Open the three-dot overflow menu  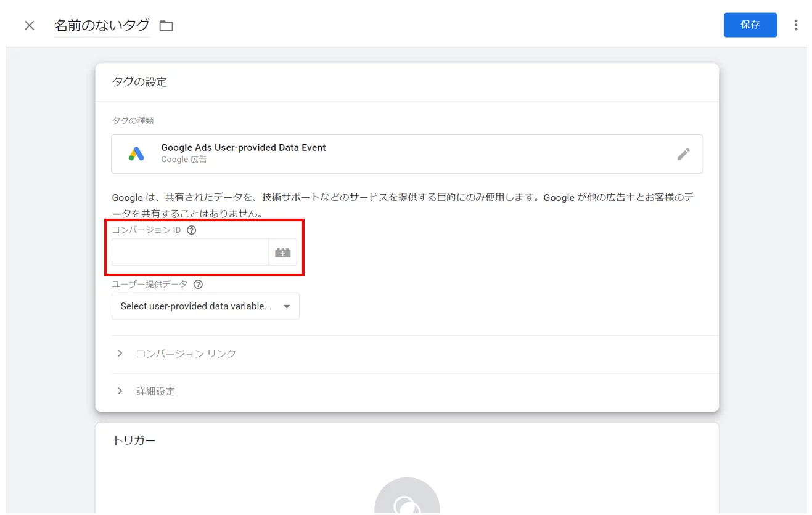[796, 25]
